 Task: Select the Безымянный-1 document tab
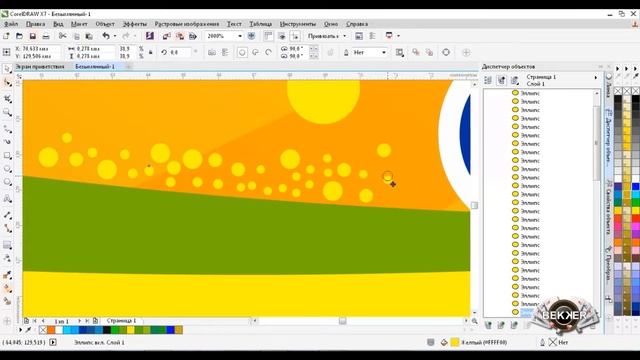95,66
